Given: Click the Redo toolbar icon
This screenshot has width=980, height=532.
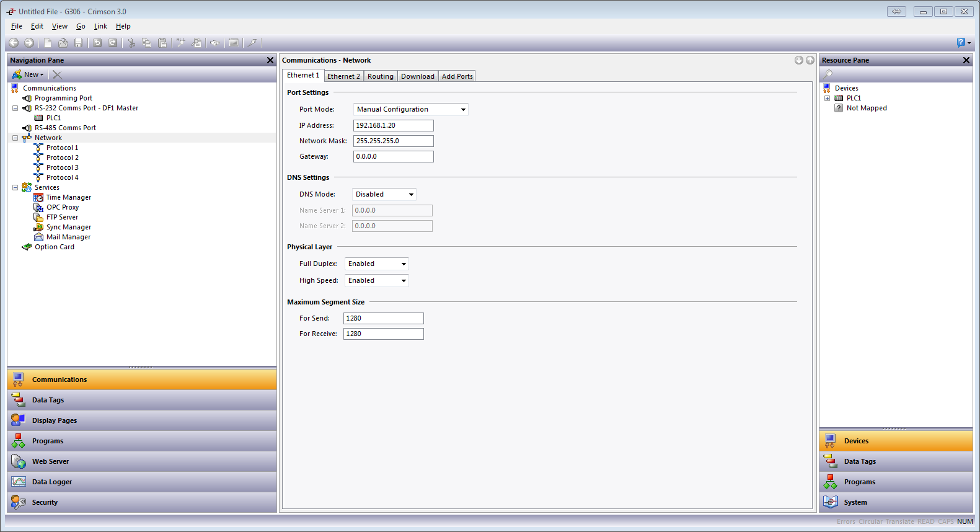Looking at the screenshot, I should (113, 43).
